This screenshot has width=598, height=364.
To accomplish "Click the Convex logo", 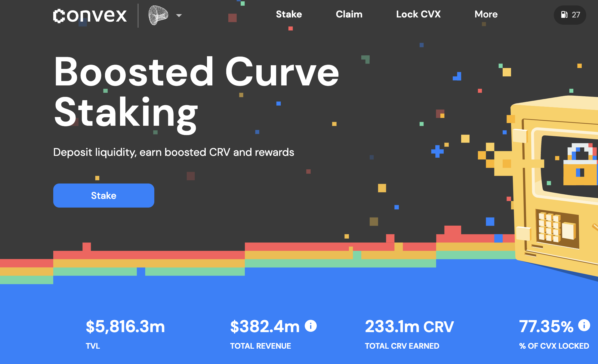I will [x=90, y=16].
